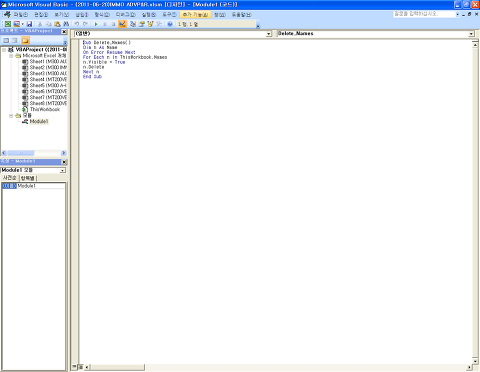Open the Format menu
This screenshot has width=480, height=372.
click(x=102, y=15)
